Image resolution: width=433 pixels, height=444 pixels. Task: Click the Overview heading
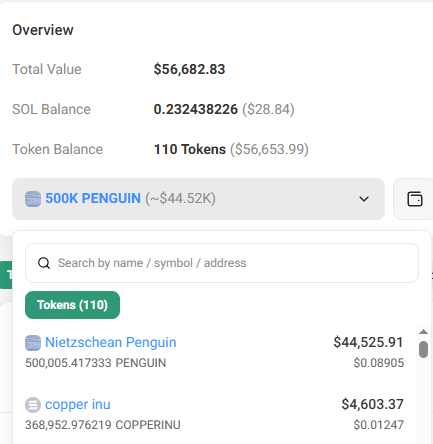click(x=43, y=30)
